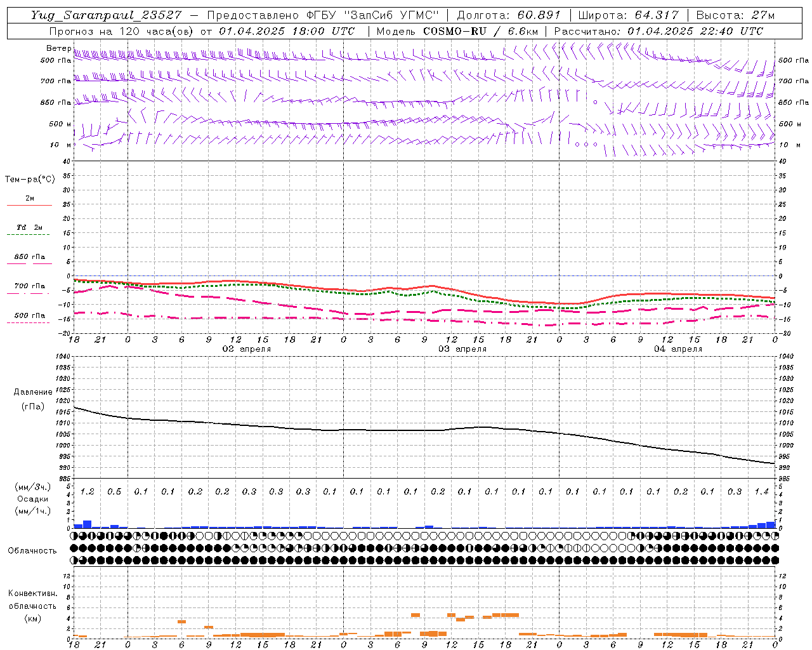
Task: Click 'Рассчитано: 01.04.2025 22:40 UTC' timestamp
Action: [658, 31]
